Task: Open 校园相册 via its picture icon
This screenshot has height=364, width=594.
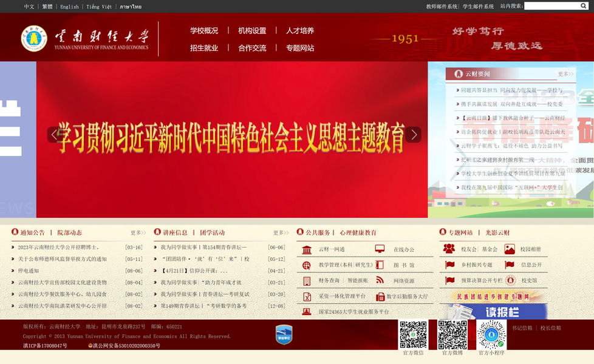Action: pos(508,249)
